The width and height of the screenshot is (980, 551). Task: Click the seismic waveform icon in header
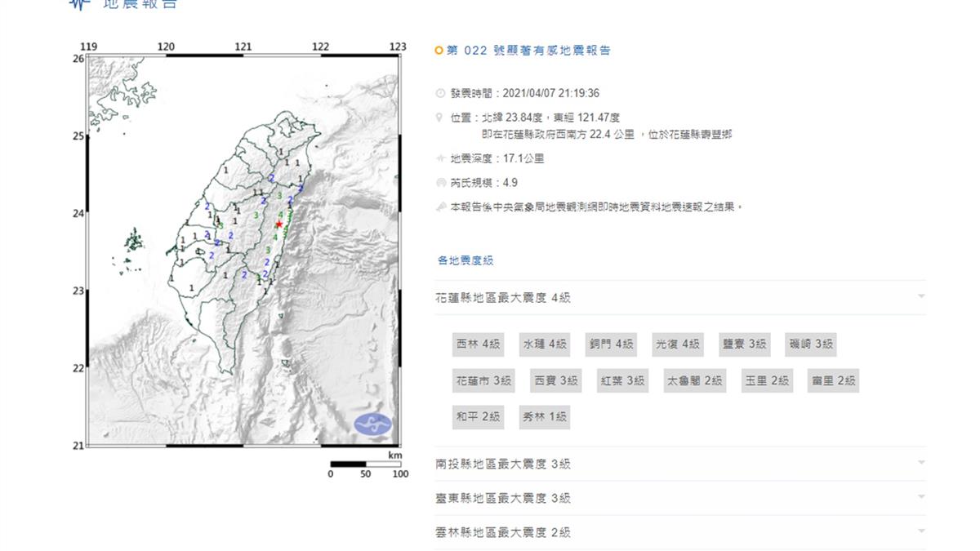[x=79, y=3]
